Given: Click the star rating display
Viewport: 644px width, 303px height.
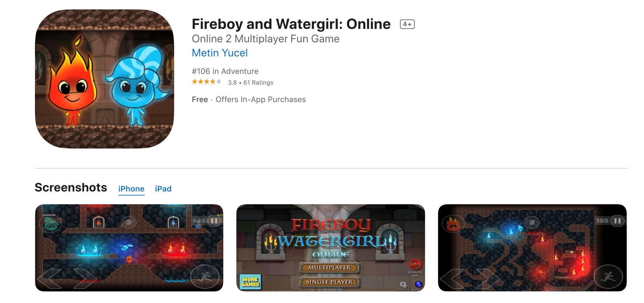Looking at the screenshot, I should [x=206, y=82].
